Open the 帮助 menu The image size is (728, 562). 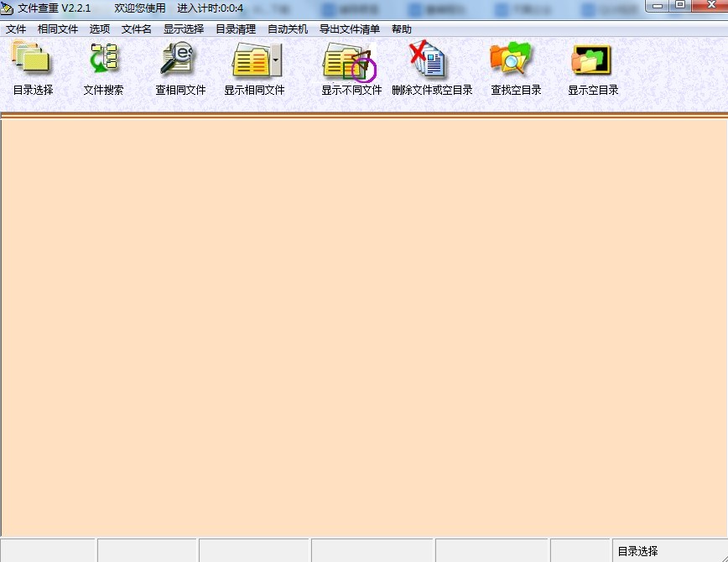point(402,29)
